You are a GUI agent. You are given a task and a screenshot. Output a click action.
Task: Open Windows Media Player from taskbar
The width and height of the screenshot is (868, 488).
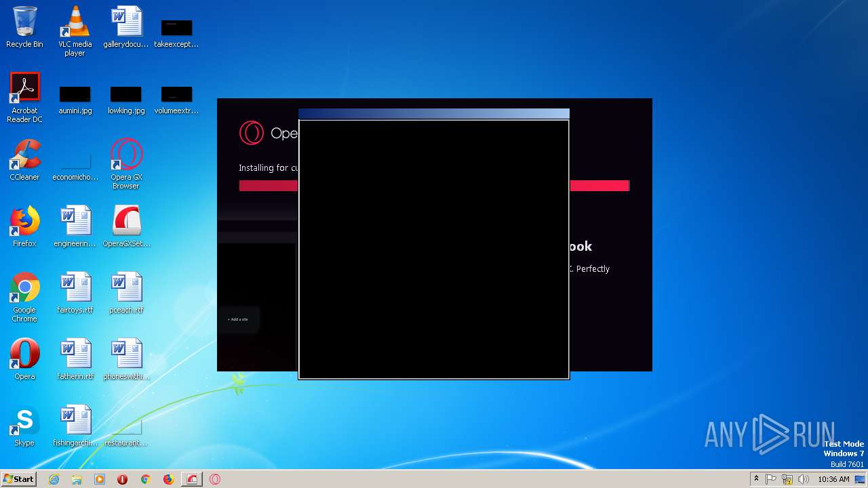click(100, 479)
